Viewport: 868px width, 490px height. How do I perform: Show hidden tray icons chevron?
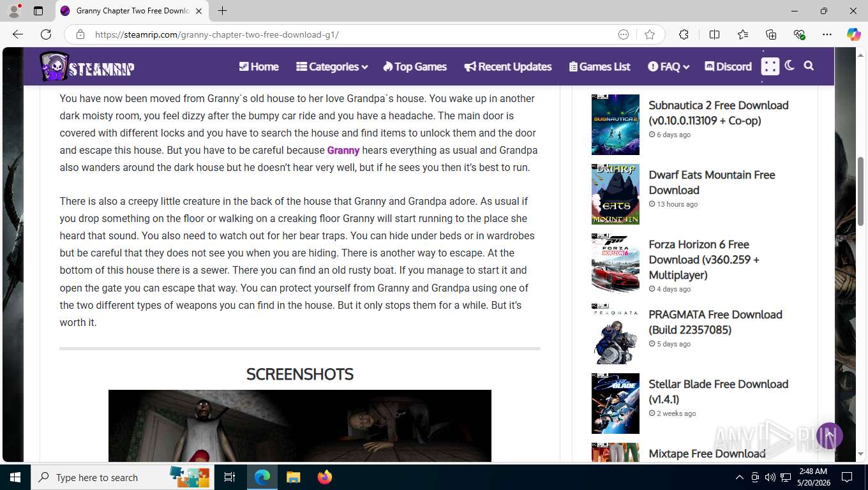point(740,477)
